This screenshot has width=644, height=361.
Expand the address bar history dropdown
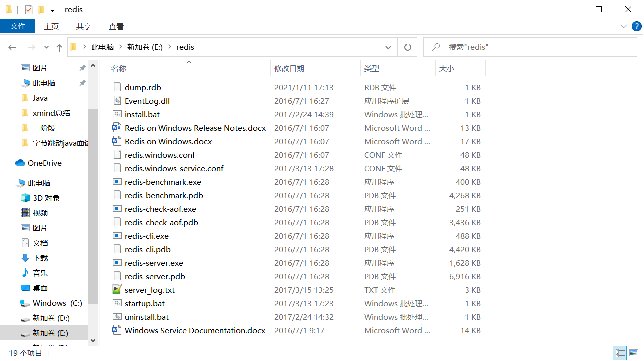(x=388, y=47)
